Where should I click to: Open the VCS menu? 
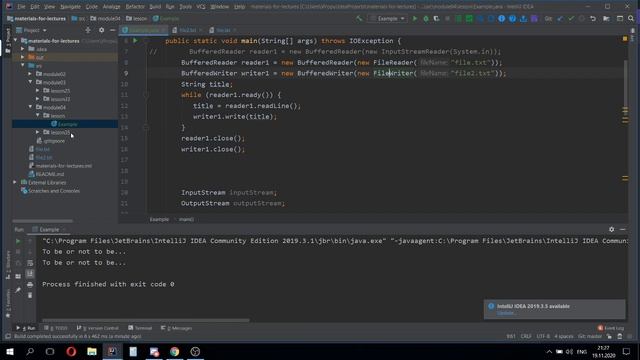pyautogui.click(x=201, y=7)
